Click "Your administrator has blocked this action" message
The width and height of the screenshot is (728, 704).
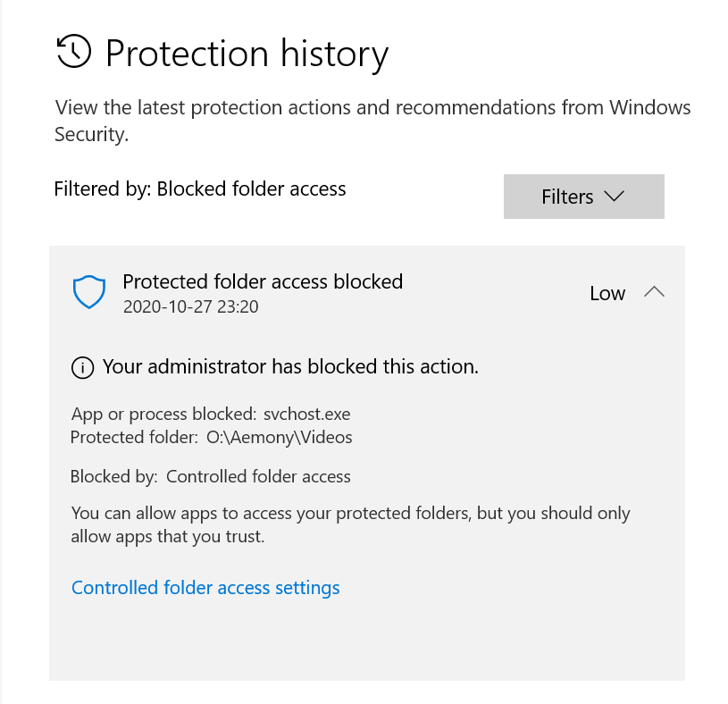290,366
